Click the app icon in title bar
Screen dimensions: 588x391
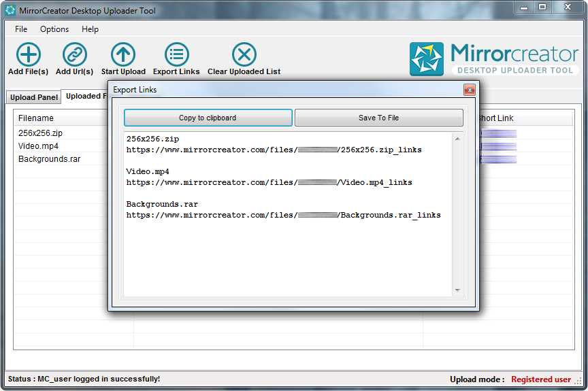tap(10, 10)
